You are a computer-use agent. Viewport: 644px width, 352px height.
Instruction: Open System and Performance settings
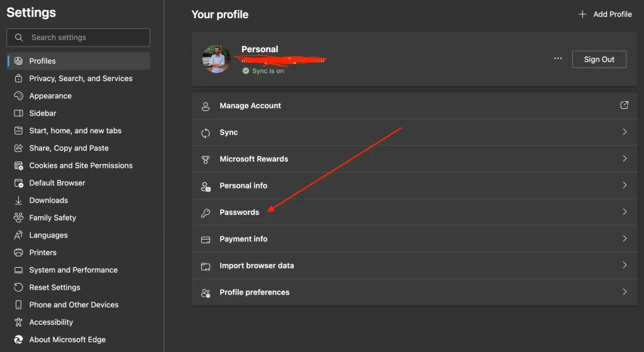click(x=79, y=270)
